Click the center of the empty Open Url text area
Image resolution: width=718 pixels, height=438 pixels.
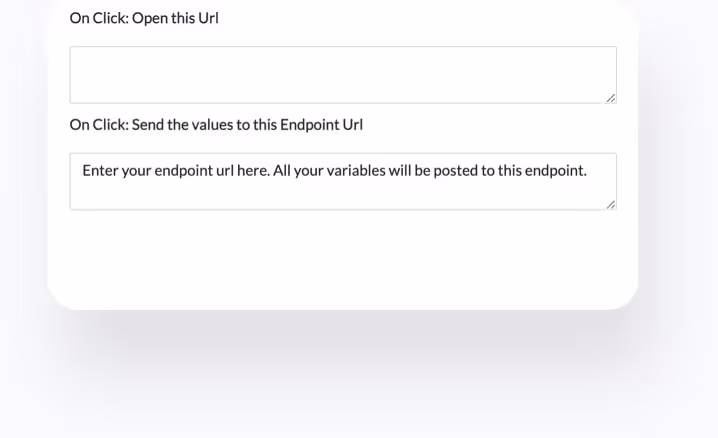click(343, 75)
